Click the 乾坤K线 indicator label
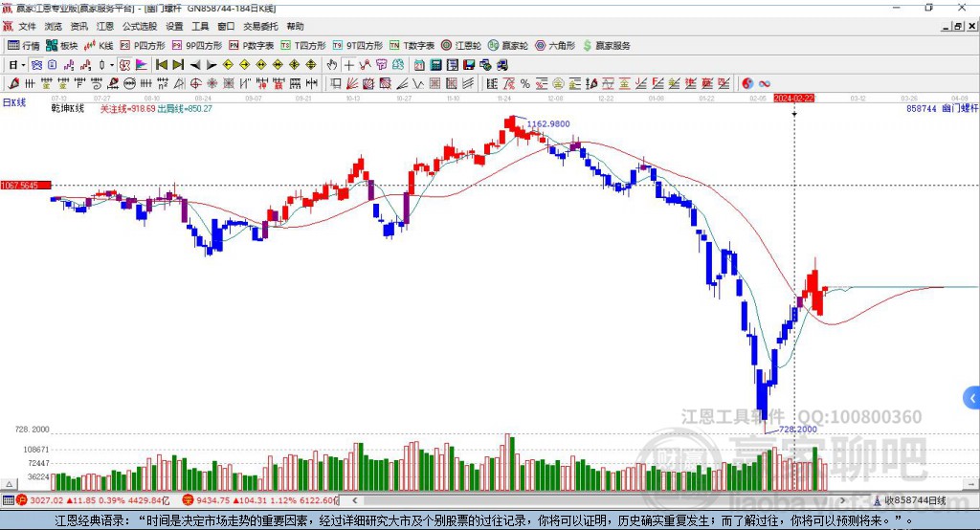The height and width of the screenshot is (530, 980). tap(68, 109)
